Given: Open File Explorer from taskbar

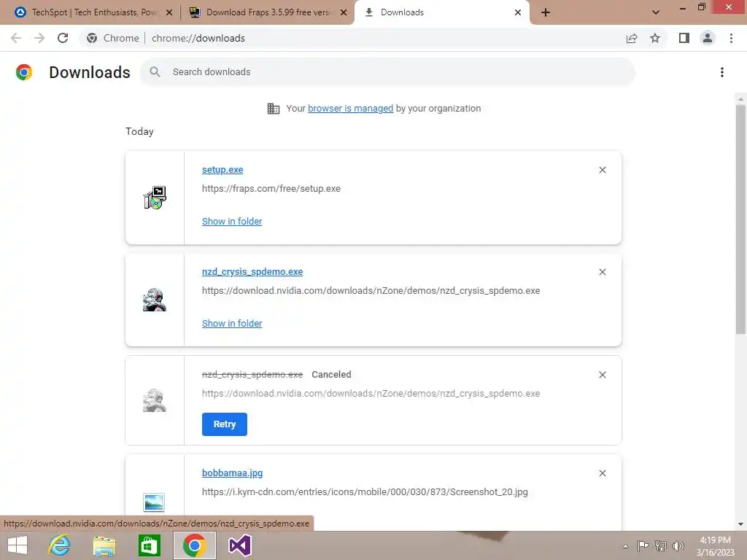Looking at the screenshot, I should 104,545.
